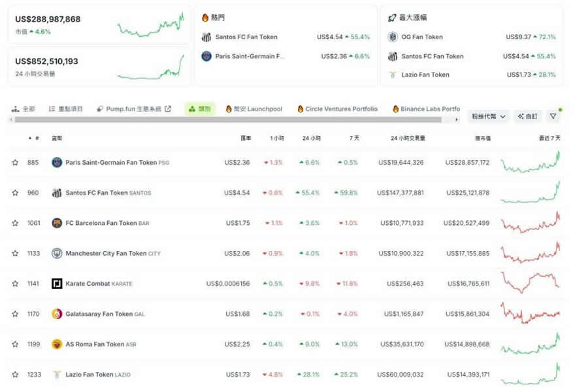This screenshot has height=389, width=588.
Task: Click US$147,377,881 volume cell
Action: point(400,193)
